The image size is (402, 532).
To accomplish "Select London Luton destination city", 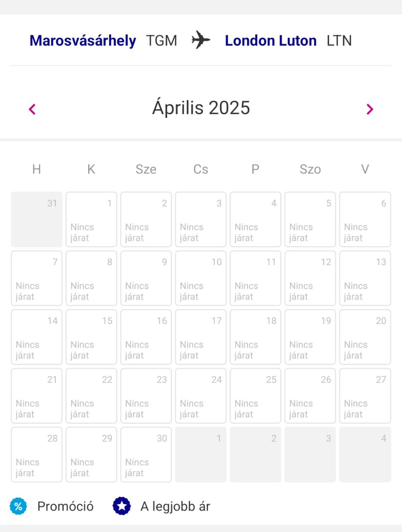I will (271, 41).
